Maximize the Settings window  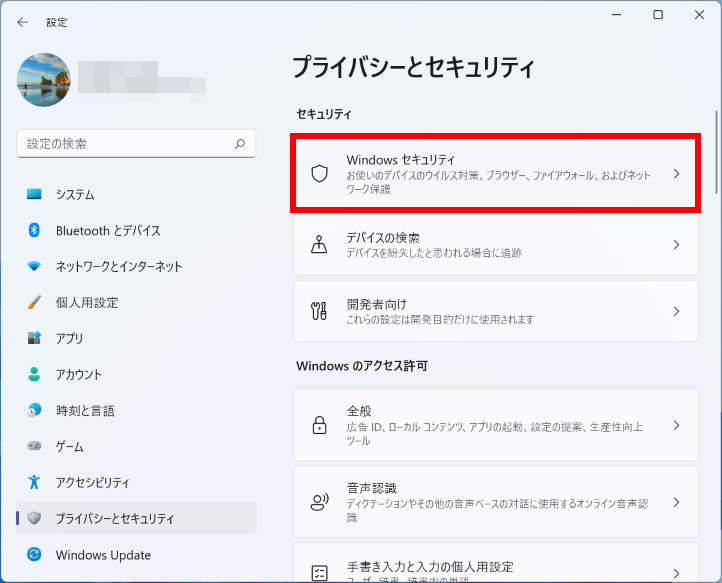click(658, 15)
